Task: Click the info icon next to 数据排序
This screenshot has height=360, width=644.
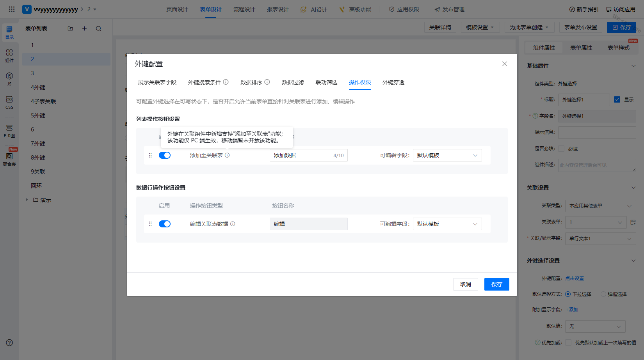Action: (x=267, y=82)
